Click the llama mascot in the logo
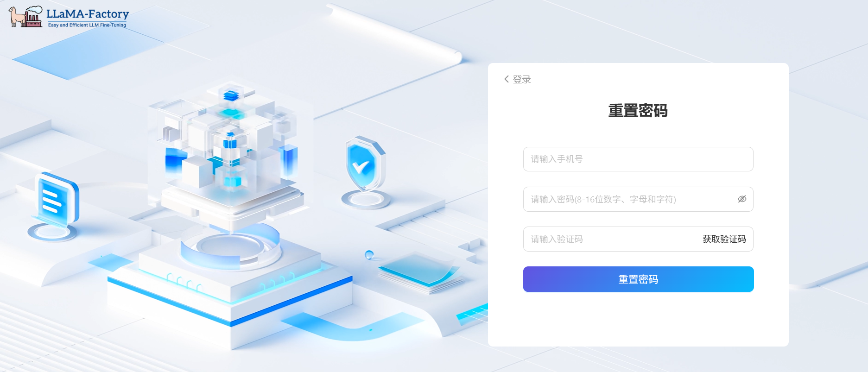The image size is (868, 372). pyautogui.click(x=17, y=17)
